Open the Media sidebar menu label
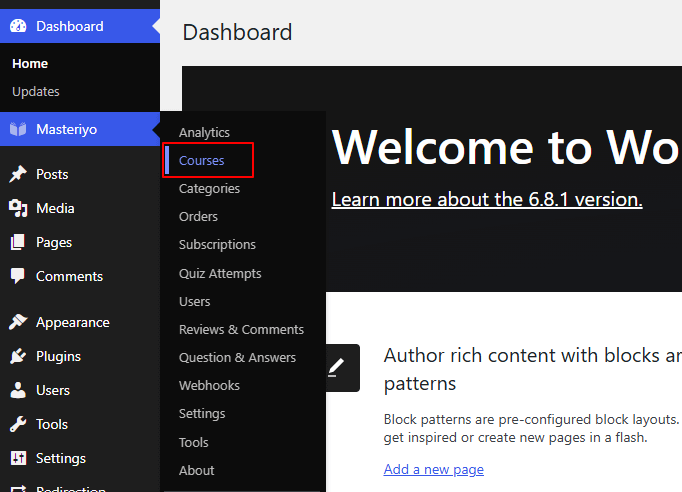 click(55, 208)
